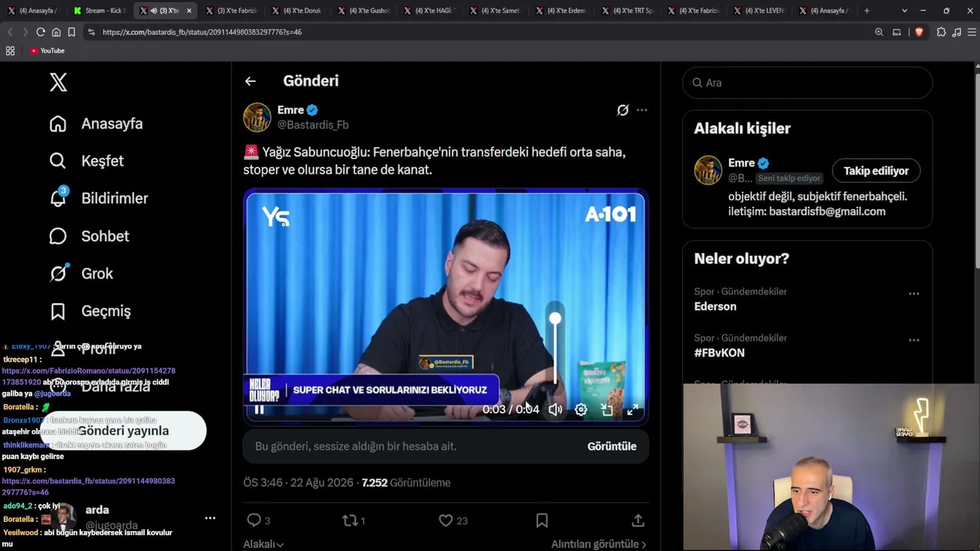Click the Takip ediliyor button
The height and width of the screenshot is (551, 980).
(x=876, y=171)
